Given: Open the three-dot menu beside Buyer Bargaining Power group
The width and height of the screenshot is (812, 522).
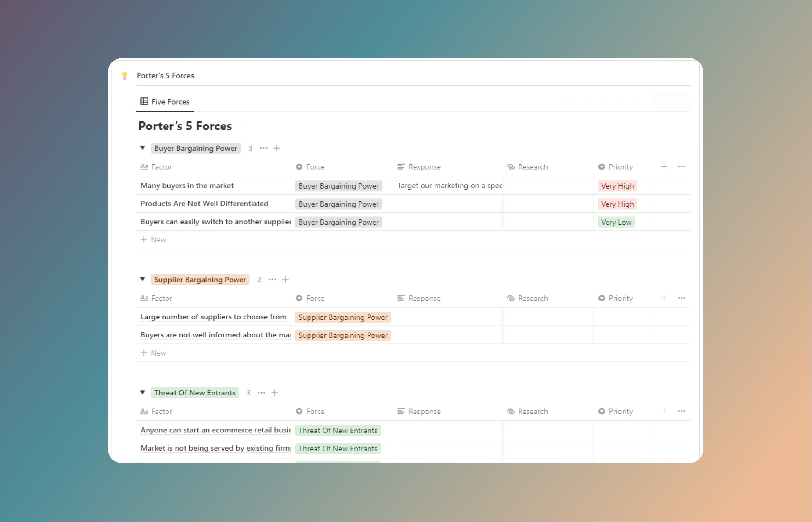Looking at the screenshot, I should coord(263,148).
